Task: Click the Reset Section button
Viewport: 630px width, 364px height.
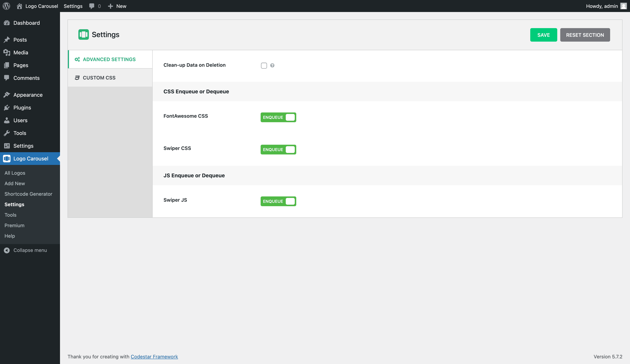Action: pyautogui.click(x=585, y=35)
